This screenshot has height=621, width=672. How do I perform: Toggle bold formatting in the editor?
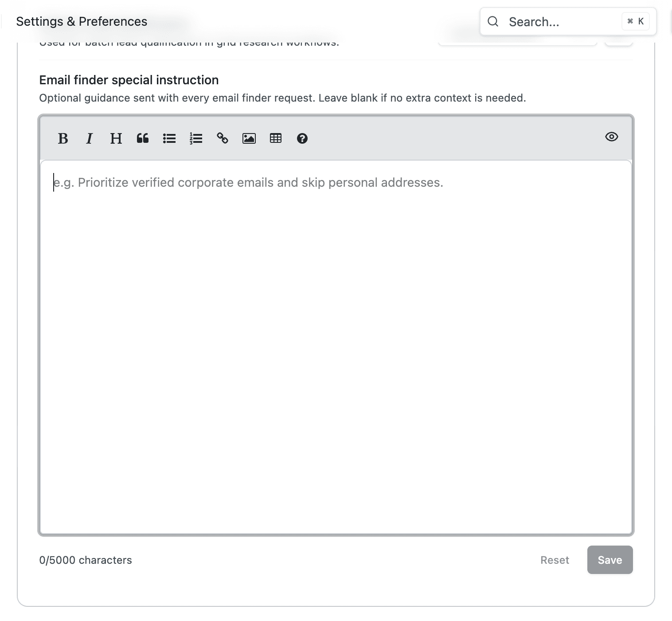point(63,138)
